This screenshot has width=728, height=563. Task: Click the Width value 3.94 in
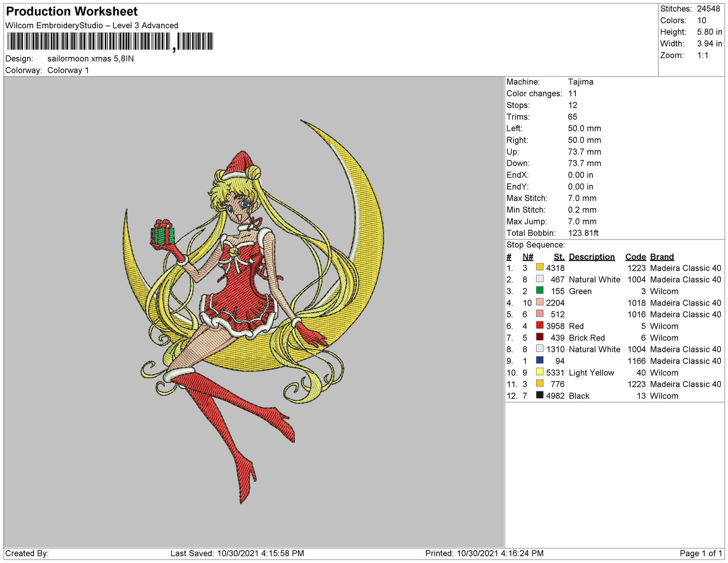pyautogui.click(x=709, y=43)
